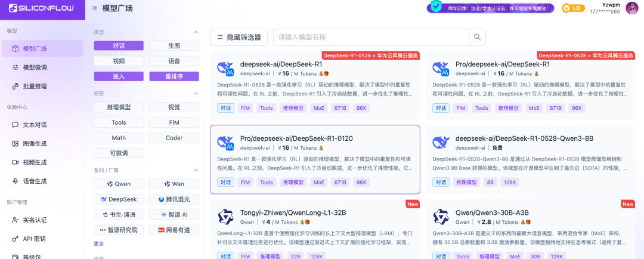Click the 模型广场 cube icon
This screenshot has height=259, width=644.
coord(15,48)
